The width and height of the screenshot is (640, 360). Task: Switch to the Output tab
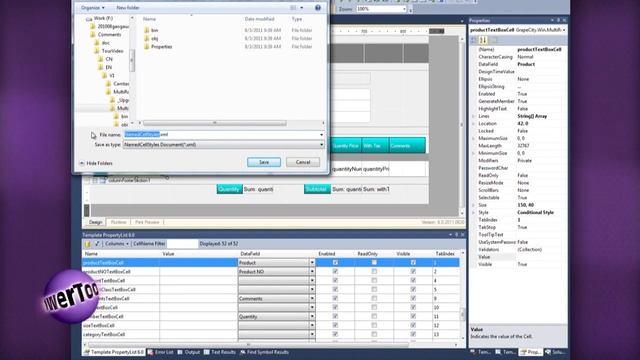[189, 352]
